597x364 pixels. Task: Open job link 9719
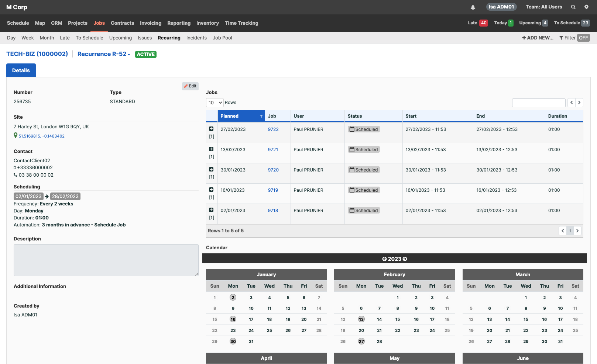pyautogui.click(x=273, y=190)
